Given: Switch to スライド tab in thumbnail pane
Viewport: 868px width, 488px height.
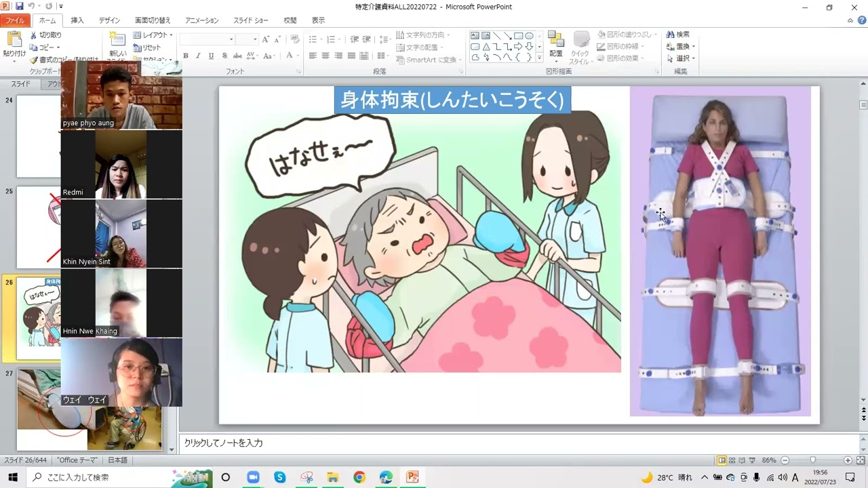Looking at the screenshot, I should point(20,84).
